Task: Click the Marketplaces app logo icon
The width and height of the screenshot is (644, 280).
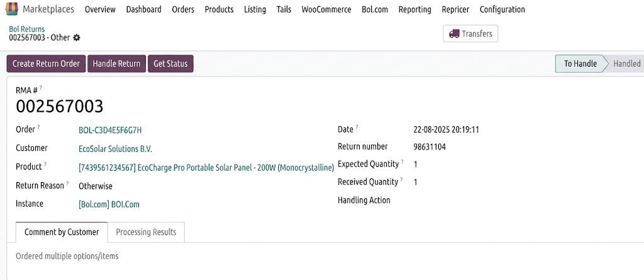Action: pos(12,9)
